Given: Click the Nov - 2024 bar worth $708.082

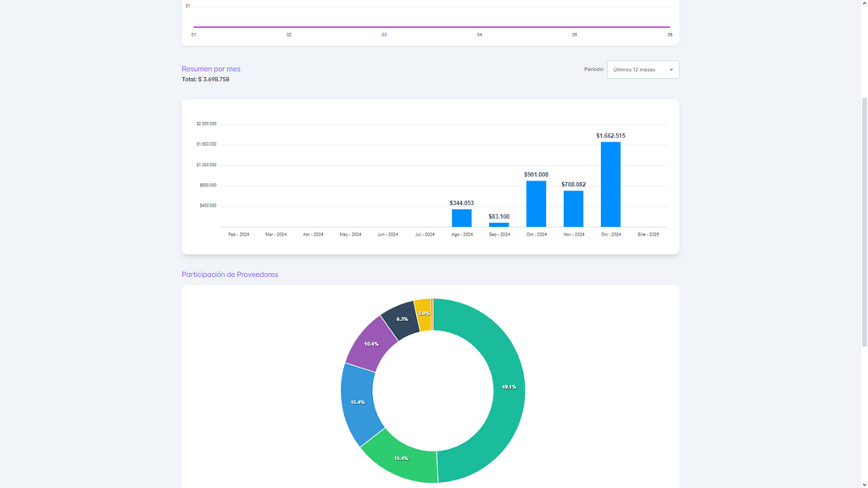Looking at the screenshot, I should (573, 208).
